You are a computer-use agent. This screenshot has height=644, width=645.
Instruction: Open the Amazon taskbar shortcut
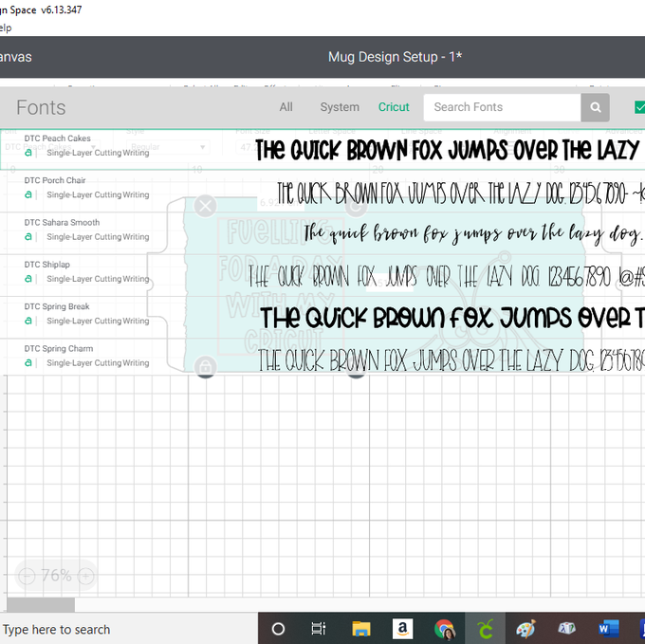403,629
